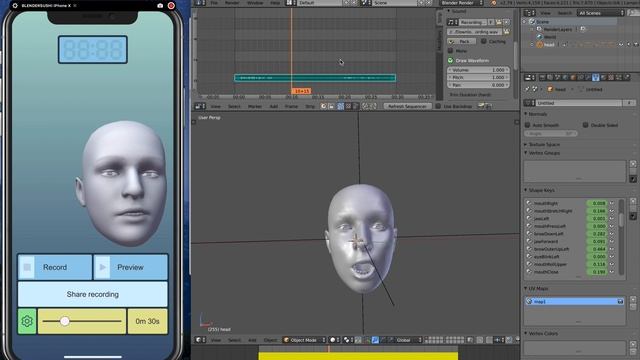The width and height of the screenshot is (640, 360).
Task: Click red record icon above phone simulator
Action: click(171, 6)
